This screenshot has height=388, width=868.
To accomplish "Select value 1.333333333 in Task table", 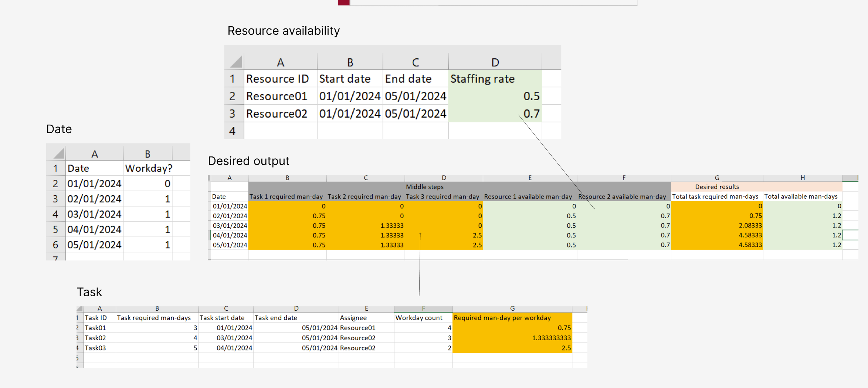I will 512,338.
